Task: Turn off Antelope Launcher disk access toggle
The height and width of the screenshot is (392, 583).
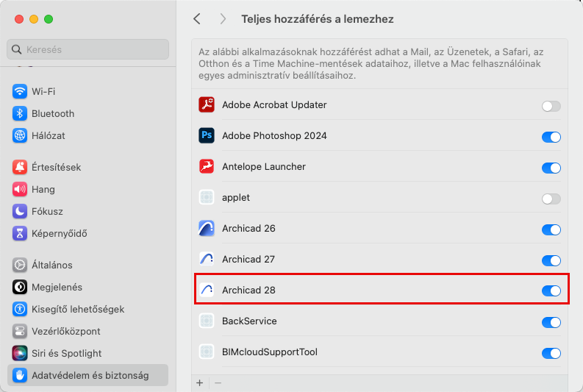Action: pyautogui.click(x=551, y=168)
